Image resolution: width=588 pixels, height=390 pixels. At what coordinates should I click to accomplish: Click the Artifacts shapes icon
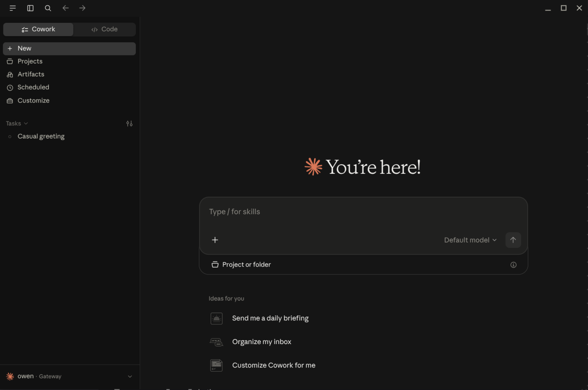(x=10, y=75)
